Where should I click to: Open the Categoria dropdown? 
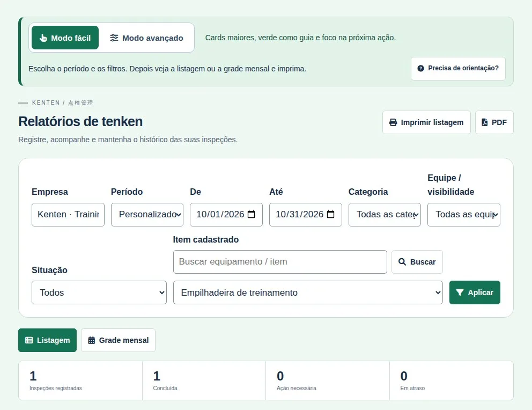385,215
